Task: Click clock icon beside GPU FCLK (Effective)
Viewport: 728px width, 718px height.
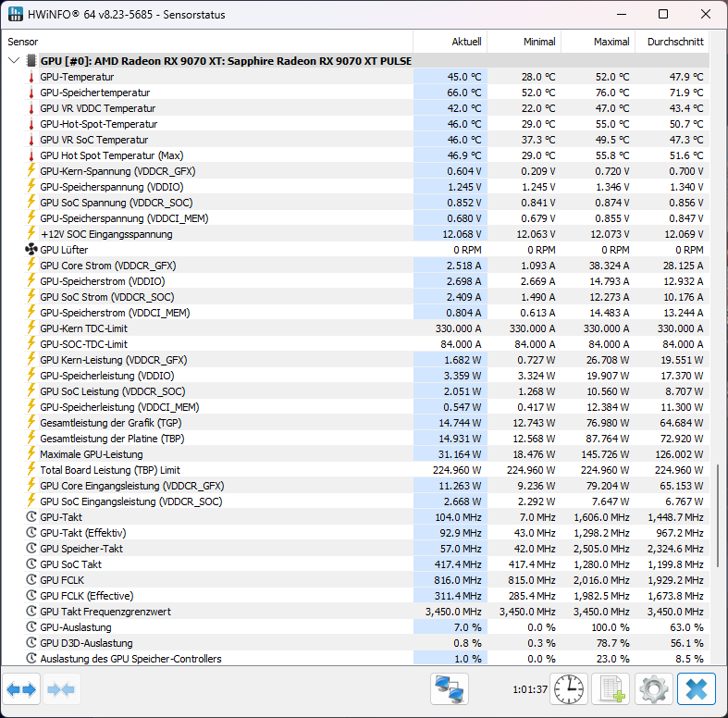Action: pos(31,595)
